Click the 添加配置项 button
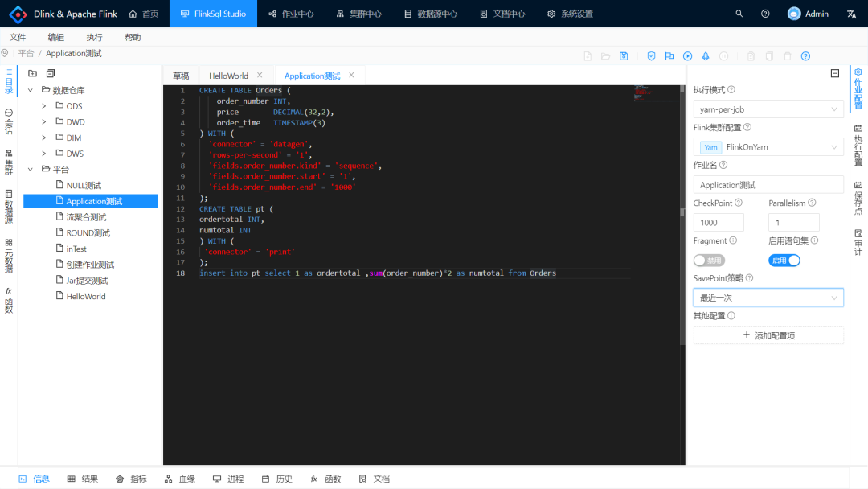 pos(768,335)
